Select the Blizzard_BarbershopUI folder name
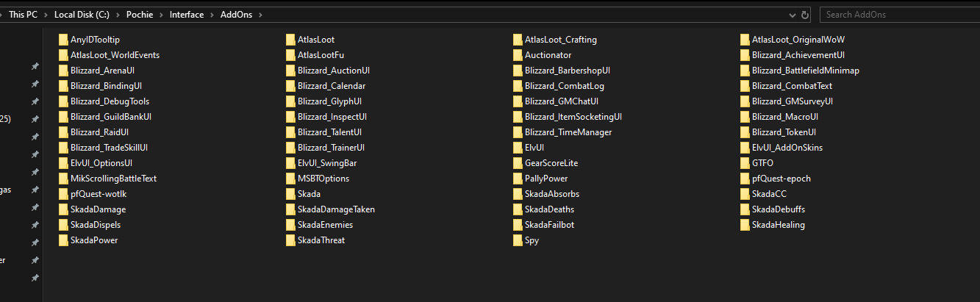The image size is (980, 302). (568, 71)
